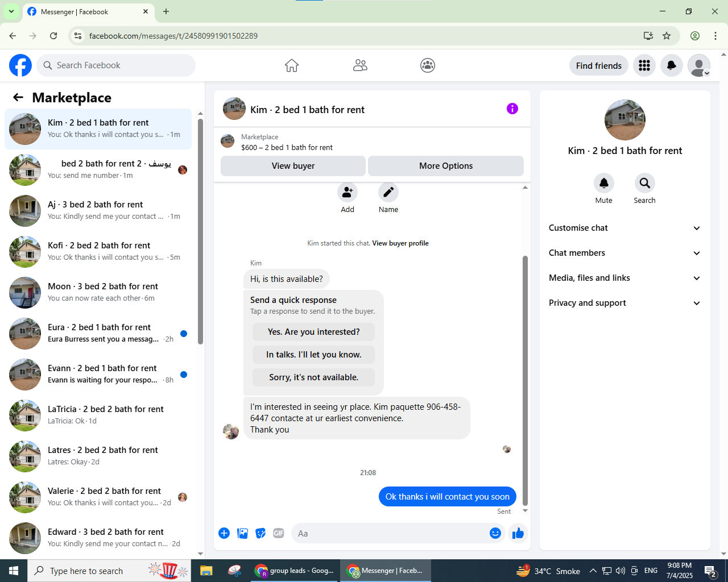Expand Media, files and links section
Screen dimensions: 728x582
pyautogui.click(x=625, y=278)
